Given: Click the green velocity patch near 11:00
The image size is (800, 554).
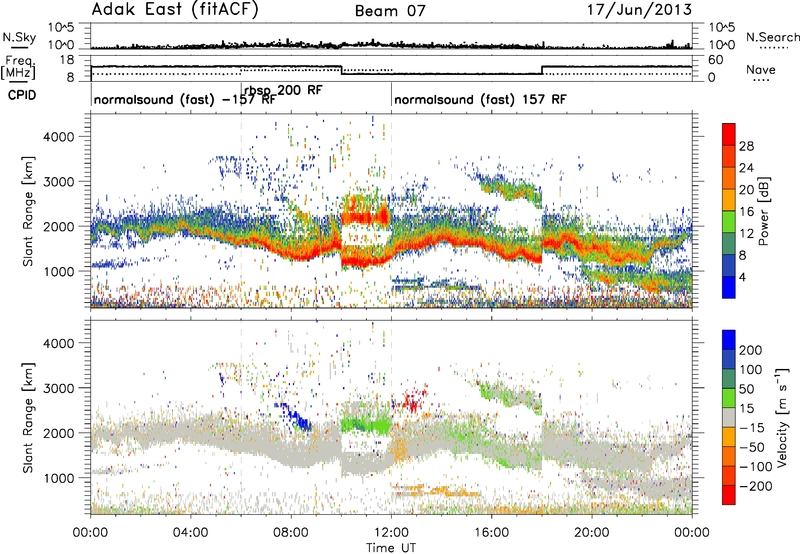Looking at the screenshot, I should coord(364,424).
